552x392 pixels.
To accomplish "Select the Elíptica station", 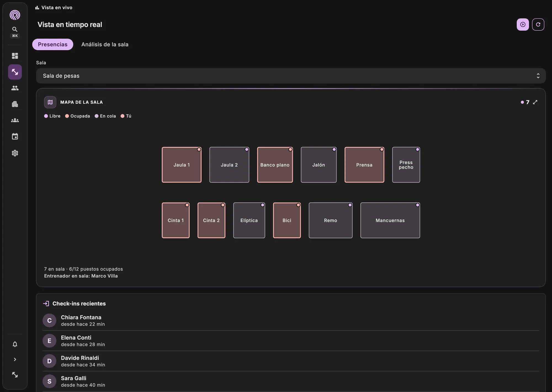I will tap(249, 220).
